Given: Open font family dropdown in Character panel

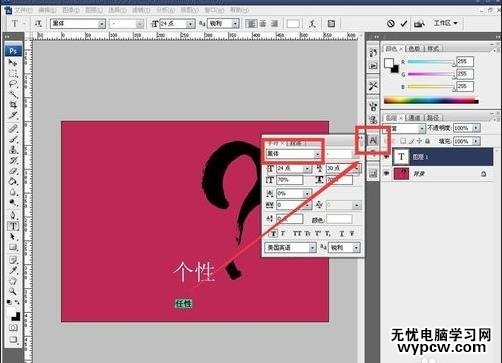Looking at the screenshot, I should pyautogui.click(x=317, y=154).
